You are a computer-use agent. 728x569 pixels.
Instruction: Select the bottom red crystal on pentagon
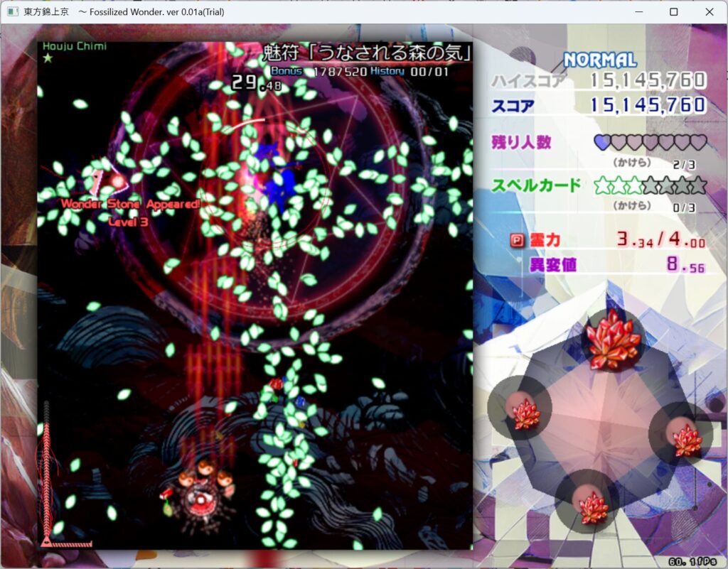coord(593,507)
